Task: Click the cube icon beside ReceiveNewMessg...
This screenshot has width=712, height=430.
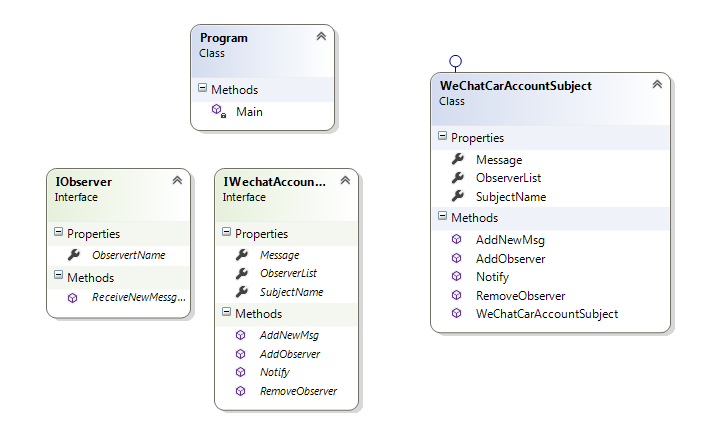Action: 73,298
